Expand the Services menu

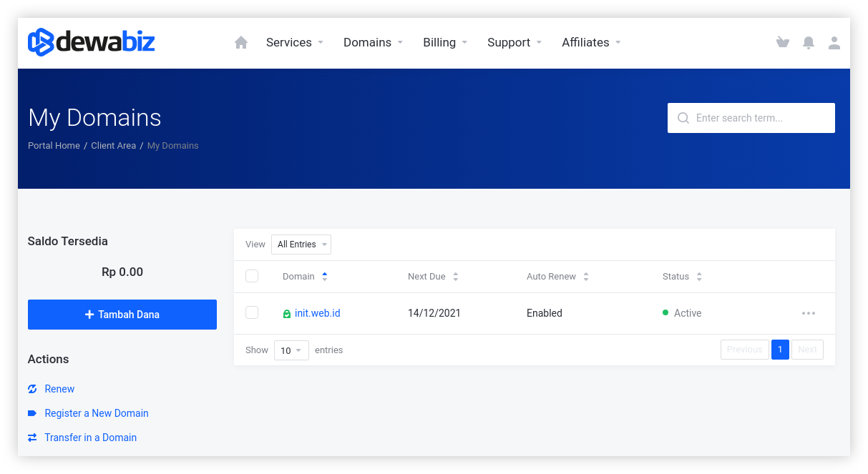click(294, 43)
